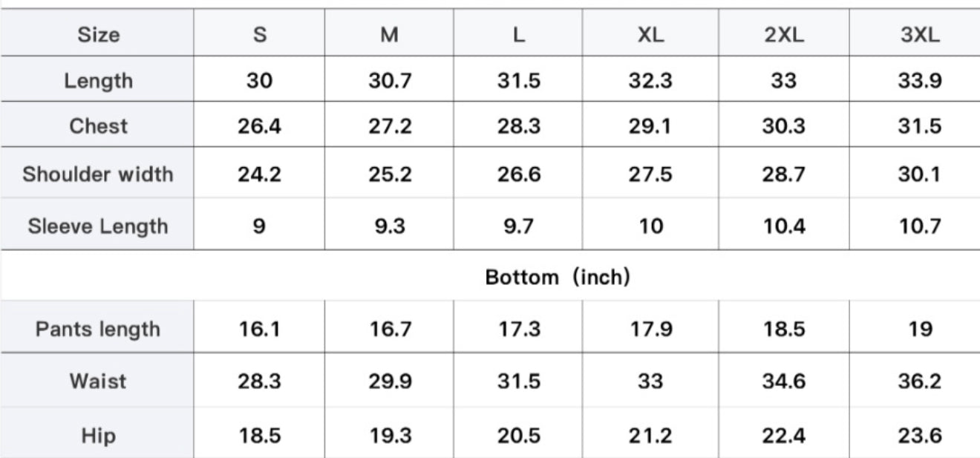Select the XL size column header

coord(650,35)
